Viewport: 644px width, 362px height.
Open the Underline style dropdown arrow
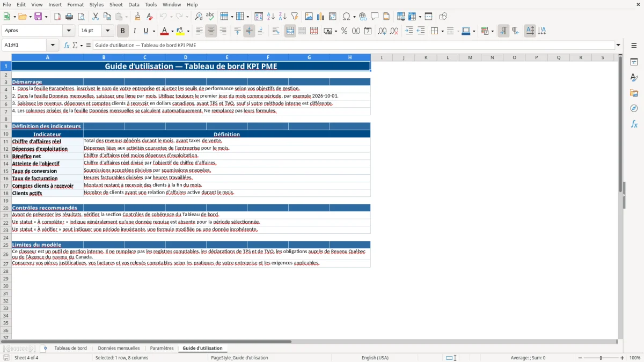point(153,31)
